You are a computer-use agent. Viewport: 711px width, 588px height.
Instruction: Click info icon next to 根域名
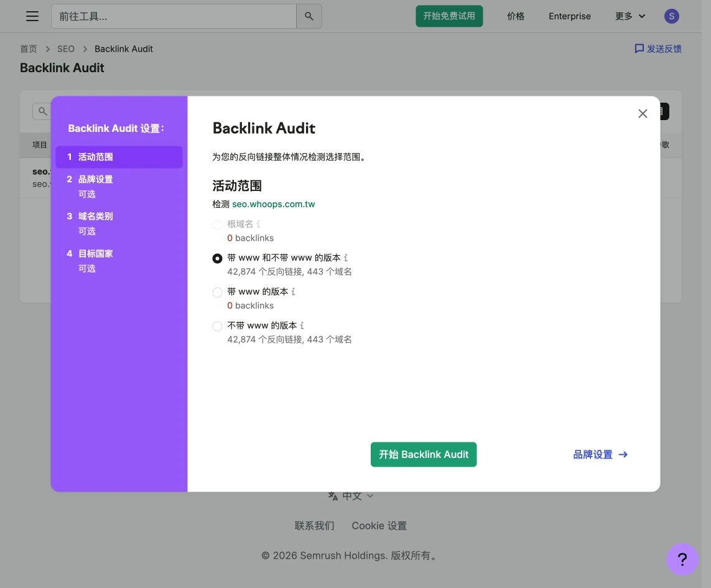click(x=259, y=224)
